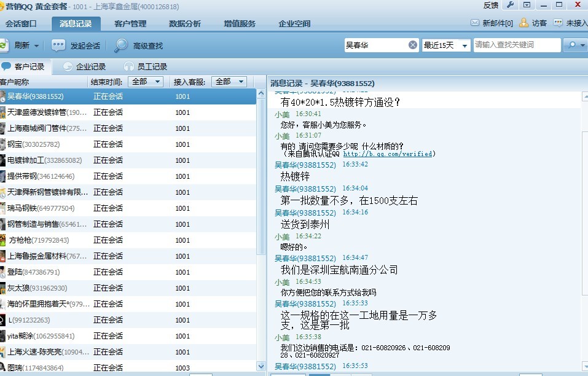Viewport: 588px width, 376px height.
Task: Select the 上海鲁振金属材料 row
Action: pos(128,256)
